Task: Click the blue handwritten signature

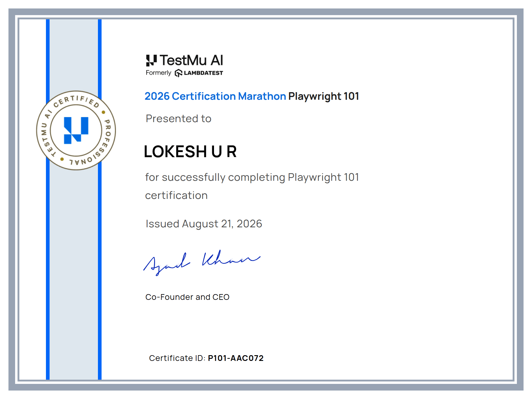Action: click(202, 262)
